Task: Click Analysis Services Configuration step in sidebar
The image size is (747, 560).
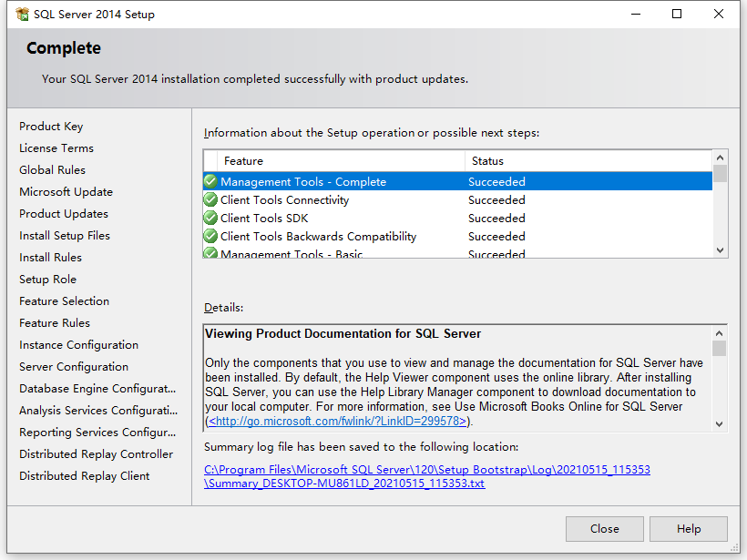Action: [x=98, y=411]
